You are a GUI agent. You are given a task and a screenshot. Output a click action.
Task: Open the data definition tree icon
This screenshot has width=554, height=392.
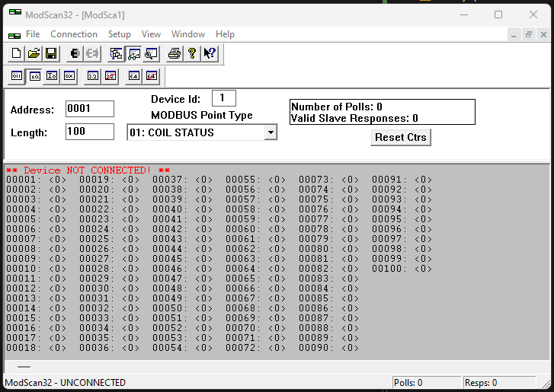tap(116, 54)
